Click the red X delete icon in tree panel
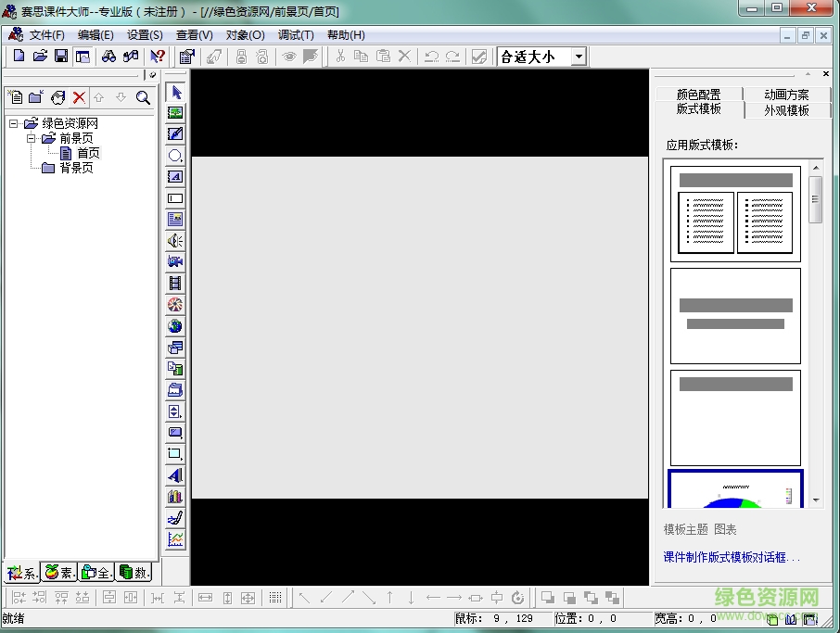 80,97
